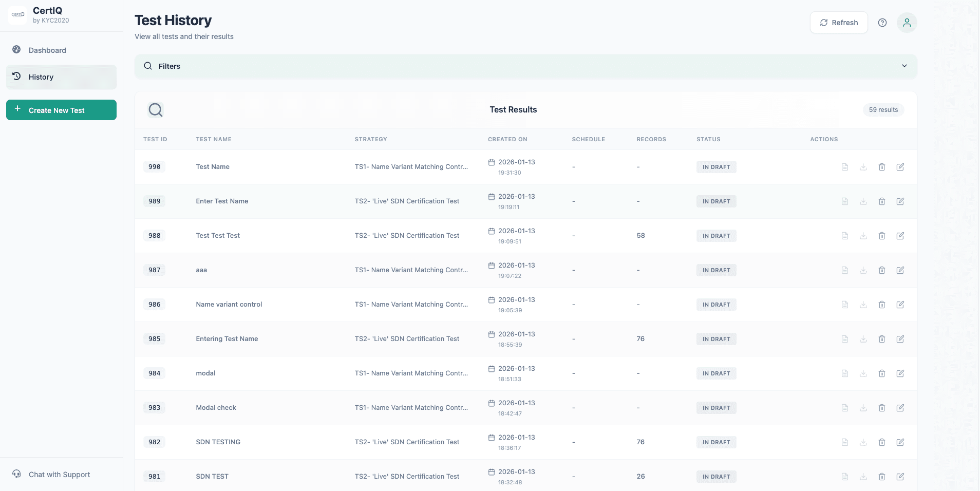Edit the SDN TEST entry via pencil icon

click(900, 477)
